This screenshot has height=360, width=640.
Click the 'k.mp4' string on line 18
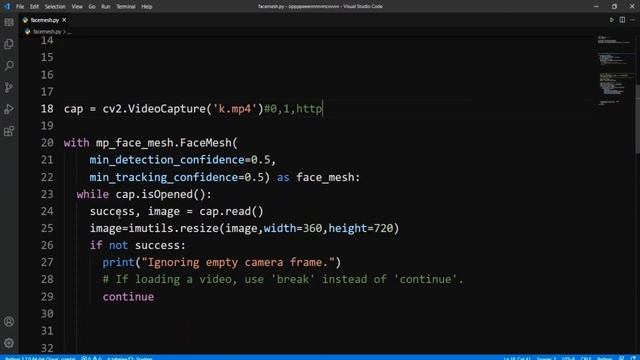[x=235, y=109]
